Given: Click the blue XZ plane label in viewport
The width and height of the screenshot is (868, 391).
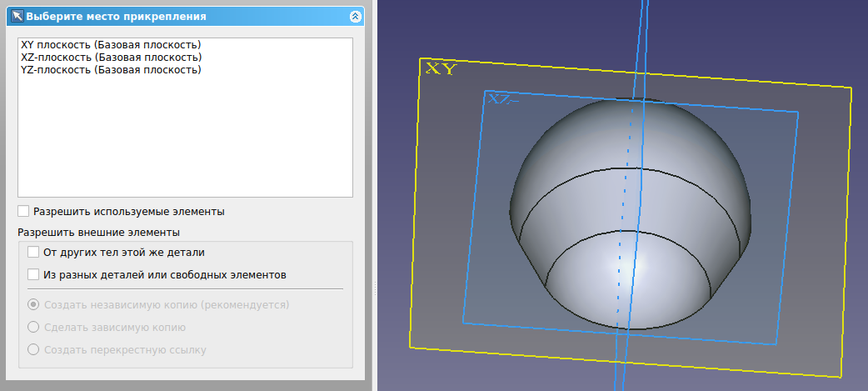Looking at the screenshot, I should click(x=502, y=100).
